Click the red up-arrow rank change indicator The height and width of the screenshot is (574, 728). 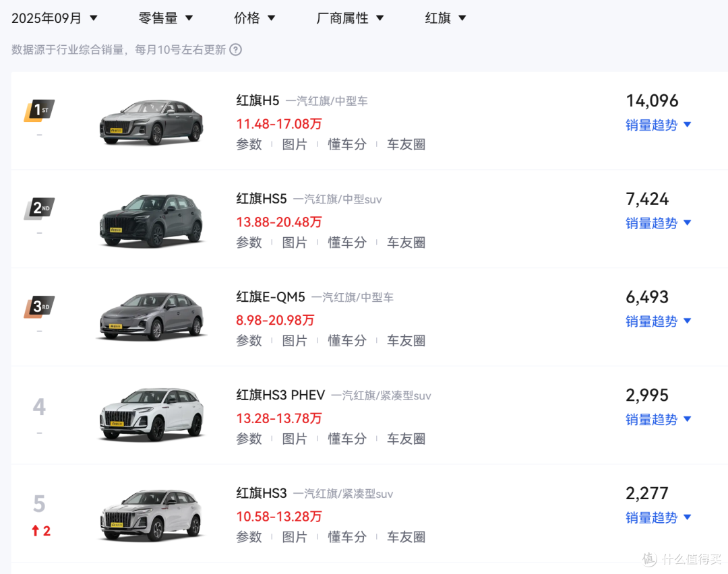(41, 531)
